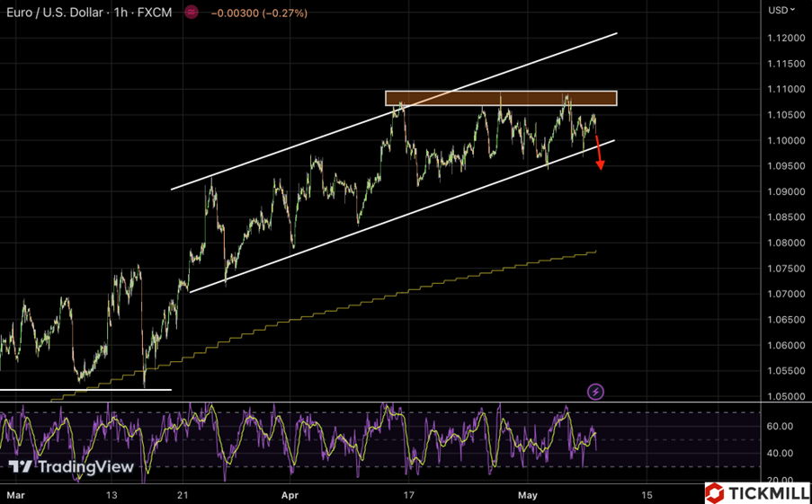Click the May date label on time axis
The height and width of the screenshot is (504, 812).
pos(528,495)
